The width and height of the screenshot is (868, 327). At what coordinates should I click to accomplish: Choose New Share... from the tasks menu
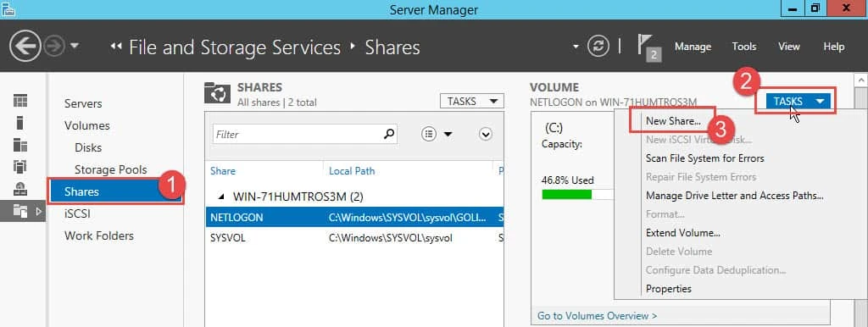tap(673, 120)
